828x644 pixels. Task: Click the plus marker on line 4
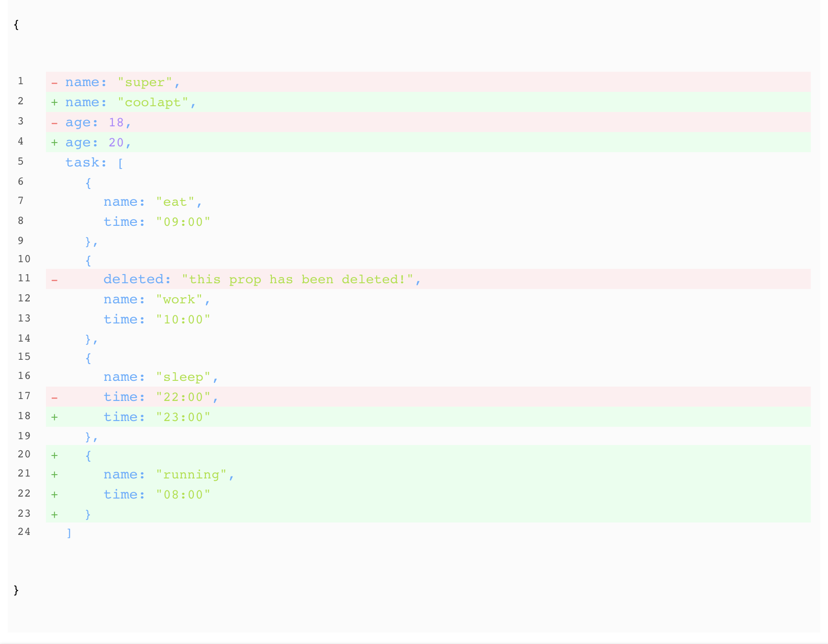pos(55,143)
